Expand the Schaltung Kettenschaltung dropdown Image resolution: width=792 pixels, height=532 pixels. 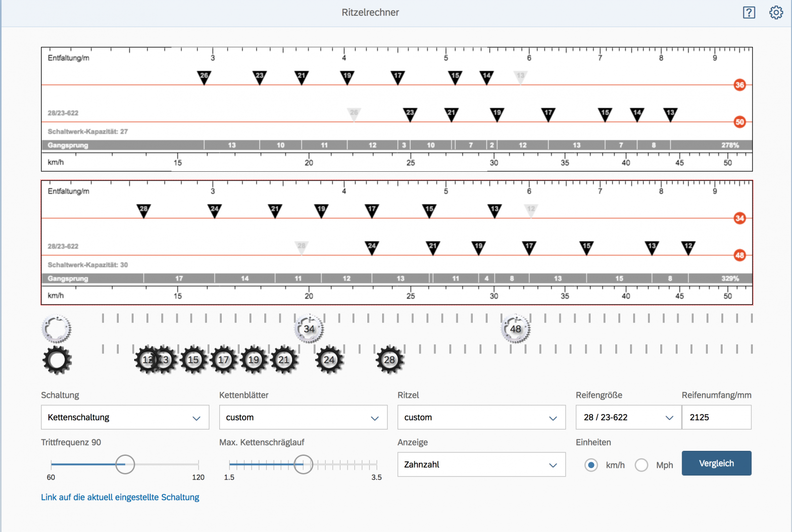125,417
